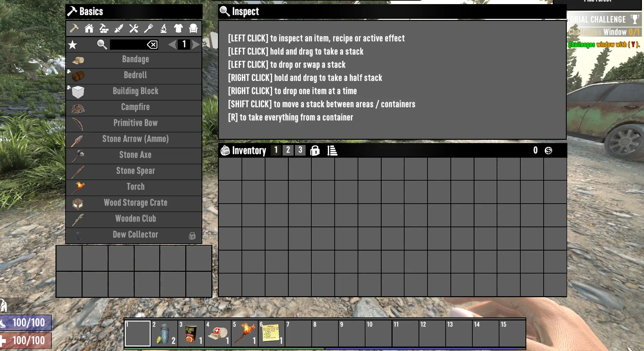Go to previous recipe page arrow
The width and height of the screenshot is (644, 351).
pyautogui.click(x=172, y=44)
